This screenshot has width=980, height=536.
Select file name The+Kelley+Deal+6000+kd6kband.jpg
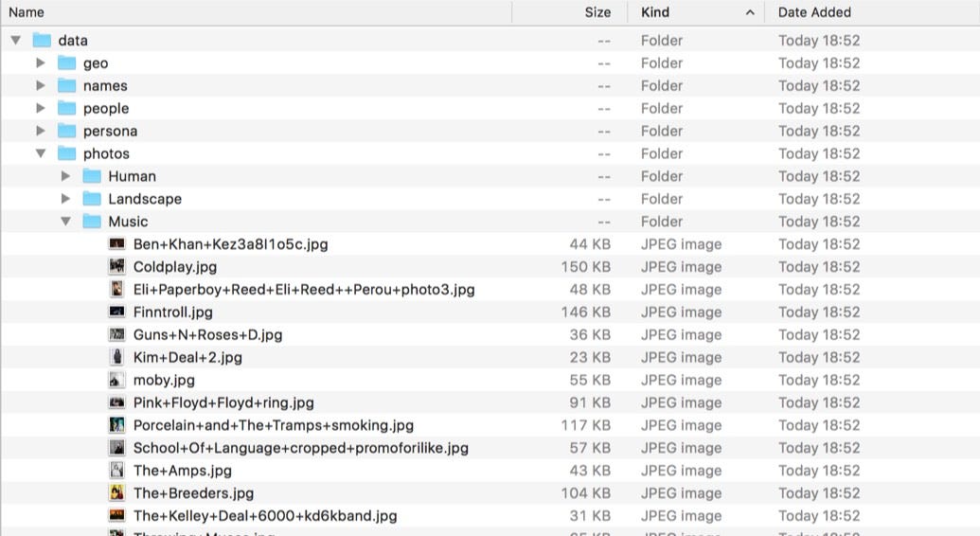point(265,516)
